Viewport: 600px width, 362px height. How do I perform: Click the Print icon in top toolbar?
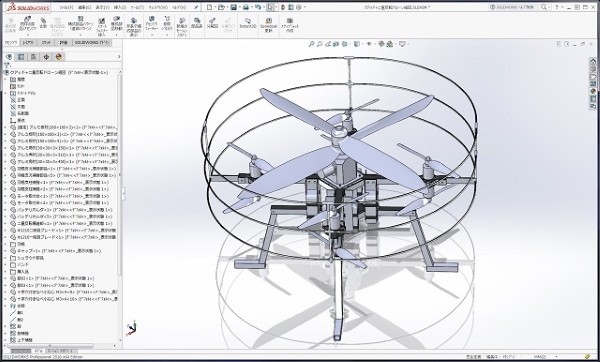[x=246, y=7]
